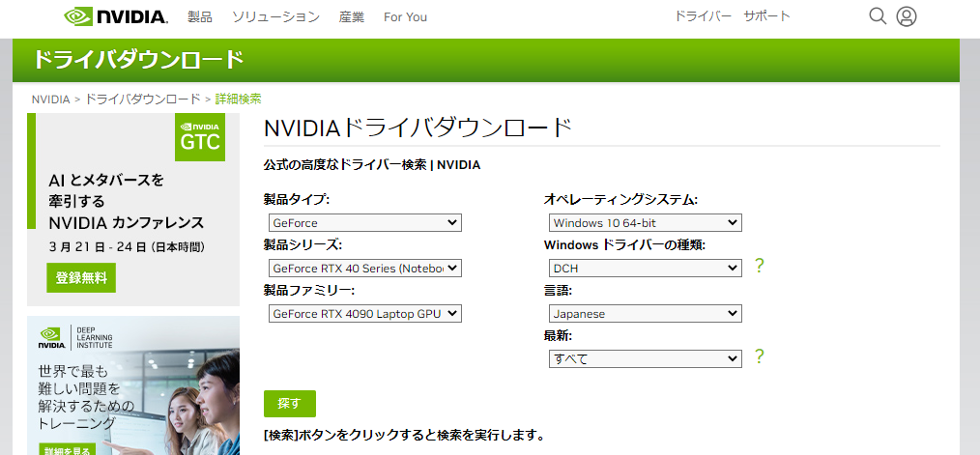Open the ソリューション menu

click(x=275, y=17)
